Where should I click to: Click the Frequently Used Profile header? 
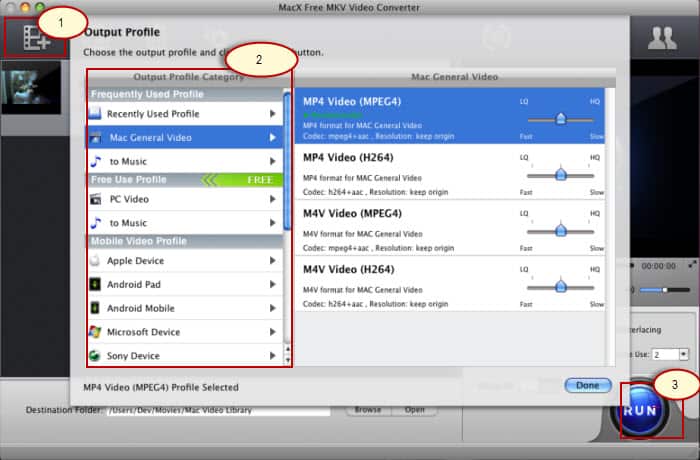click(x=185, y=94)
